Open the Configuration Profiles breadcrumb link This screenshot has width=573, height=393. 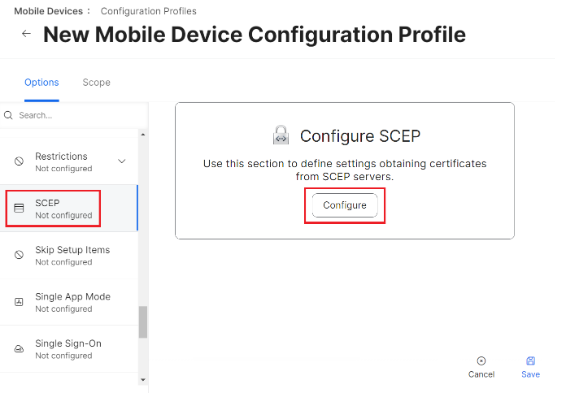pyautogui.click(x=148, y=11)
